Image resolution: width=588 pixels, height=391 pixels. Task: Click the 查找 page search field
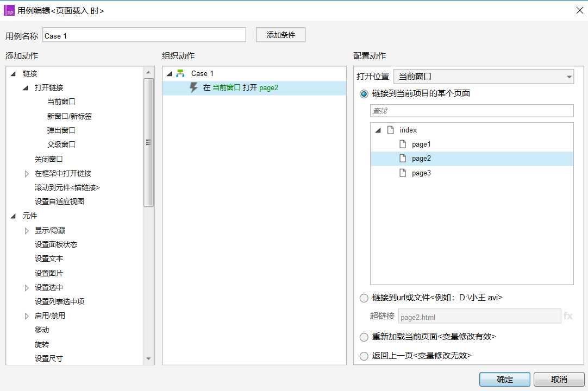click(x=472, y=111)
